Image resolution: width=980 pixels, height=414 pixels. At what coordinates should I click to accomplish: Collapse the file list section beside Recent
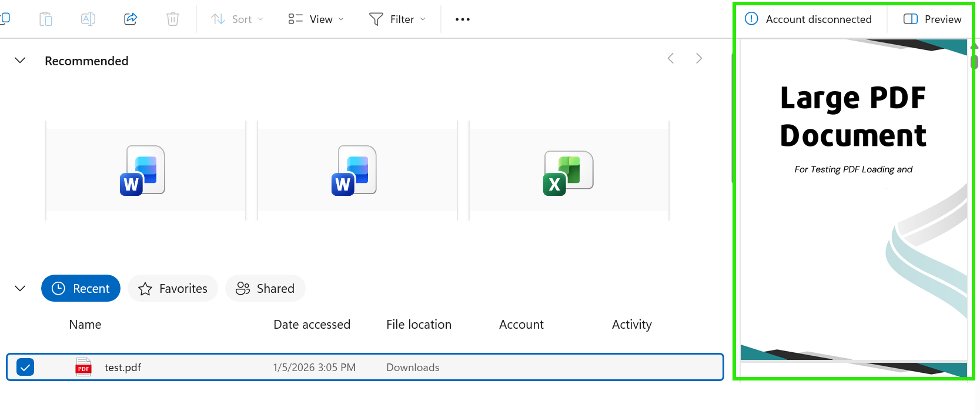click(20, 288)
